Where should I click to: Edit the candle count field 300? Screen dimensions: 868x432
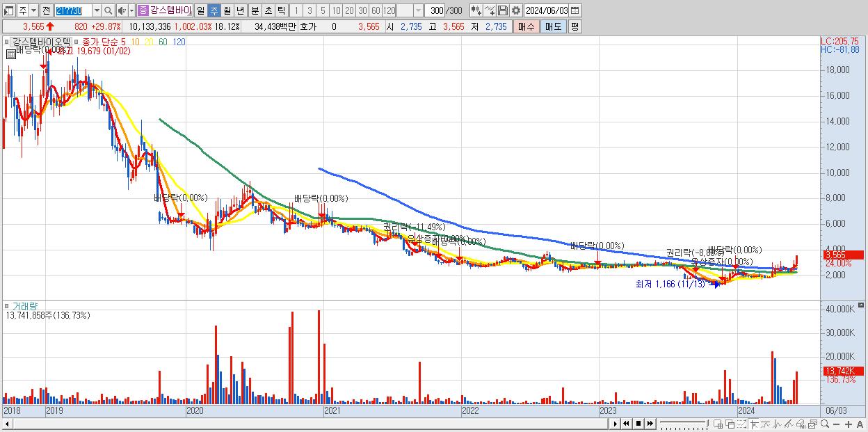click(x=435, y=10)
